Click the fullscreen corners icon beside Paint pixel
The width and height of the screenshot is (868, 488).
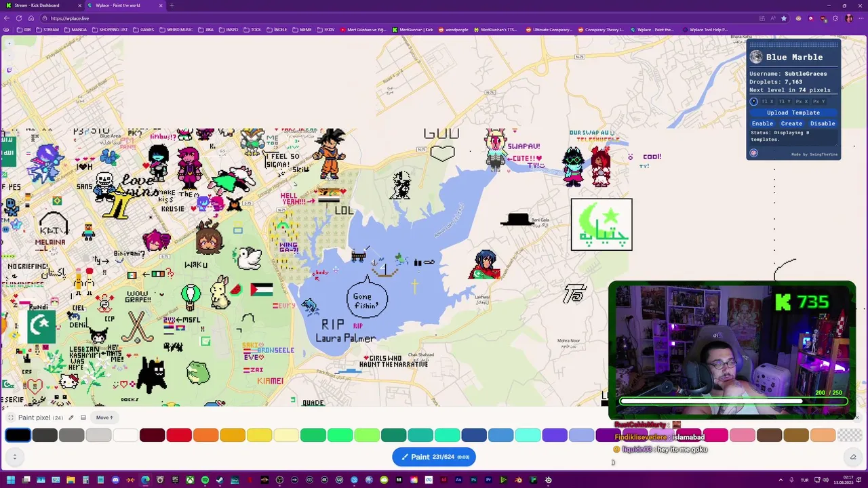pyautogui.click(x=11, y=418)
